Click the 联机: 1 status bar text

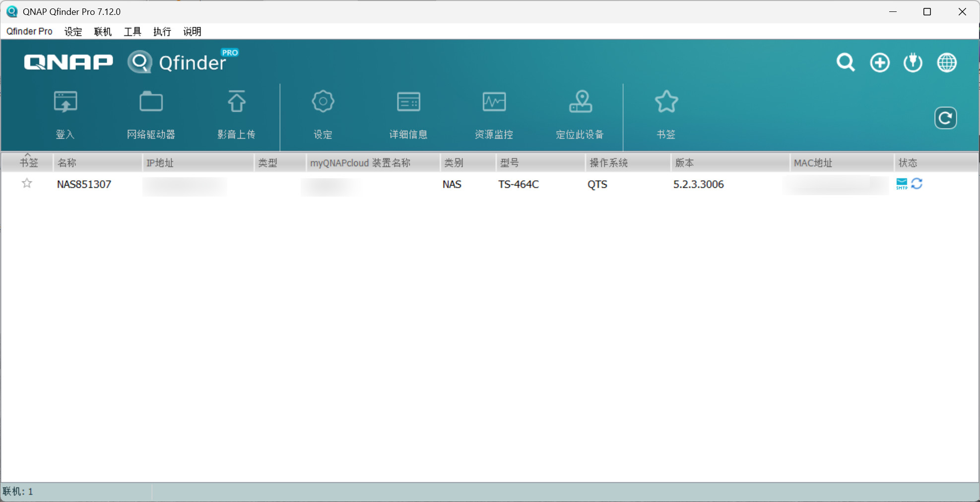point(18,491)
